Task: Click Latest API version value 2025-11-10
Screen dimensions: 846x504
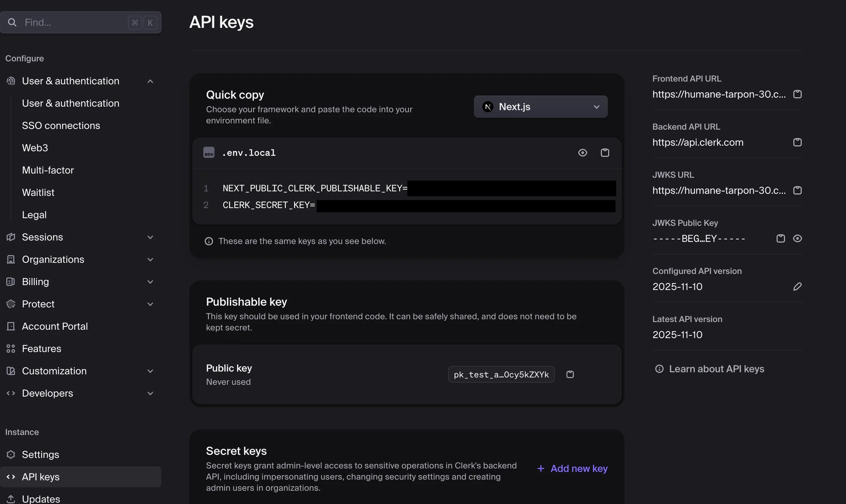Action: pyautogui.click(x=677, y=335)
